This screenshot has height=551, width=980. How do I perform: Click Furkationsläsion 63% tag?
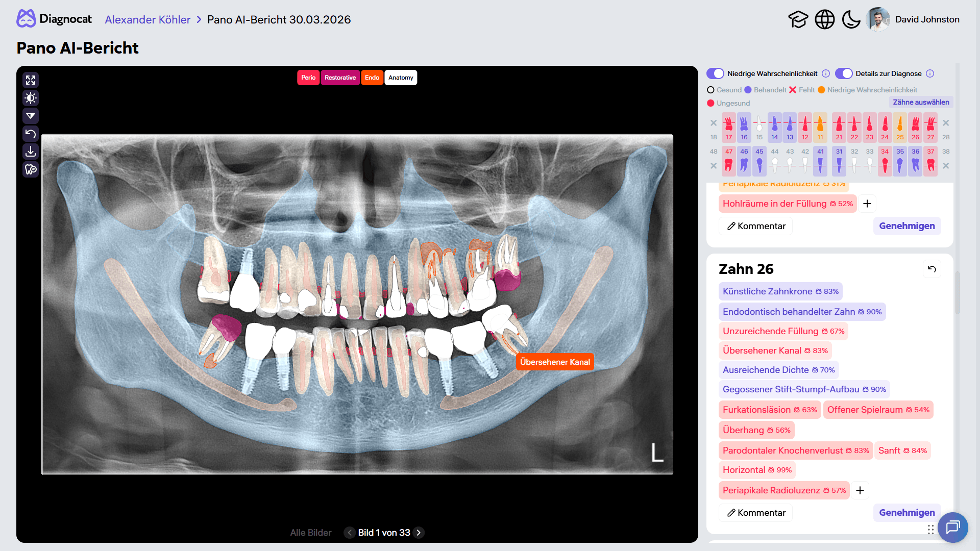[x=770, y=410]
